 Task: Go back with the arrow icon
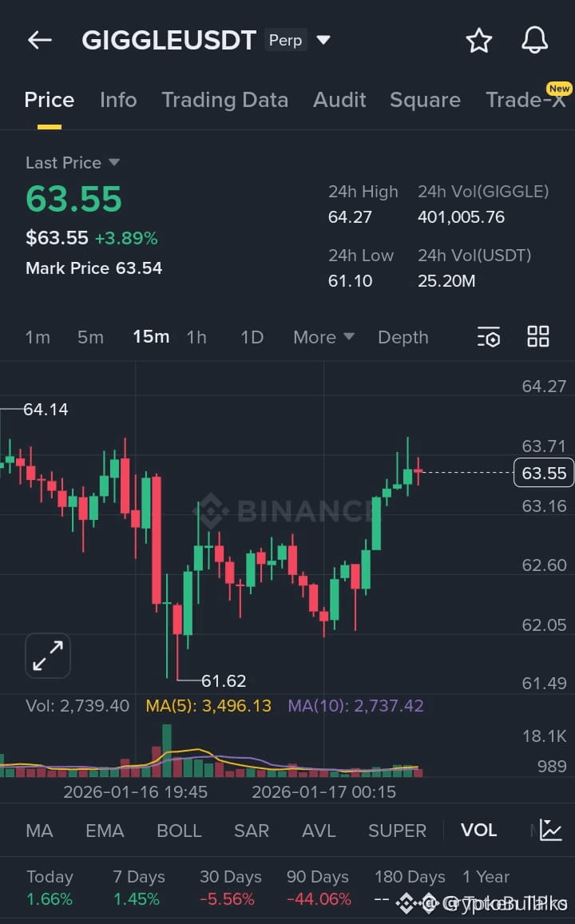click(x=39, y=40)
